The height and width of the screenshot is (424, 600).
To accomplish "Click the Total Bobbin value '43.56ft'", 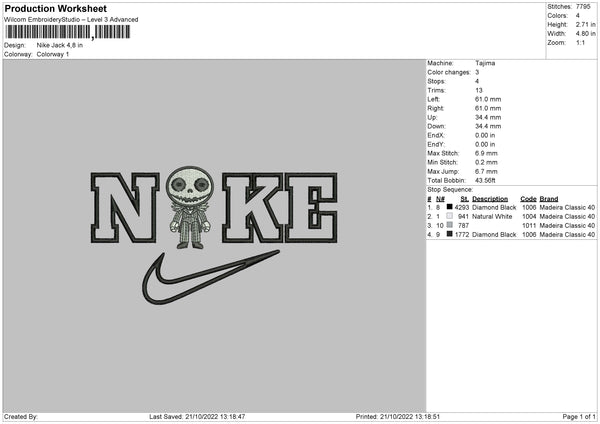I will (485, 181).
